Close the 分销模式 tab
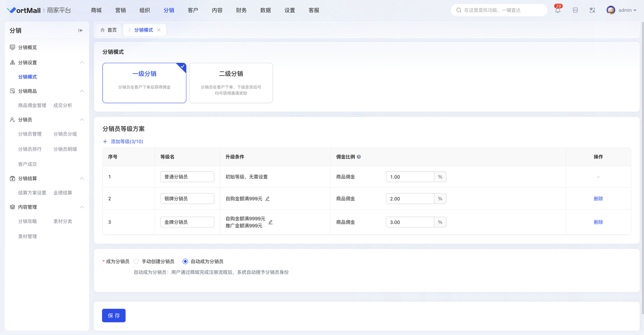This screenshot has height=335, width=644. [159, 30]
